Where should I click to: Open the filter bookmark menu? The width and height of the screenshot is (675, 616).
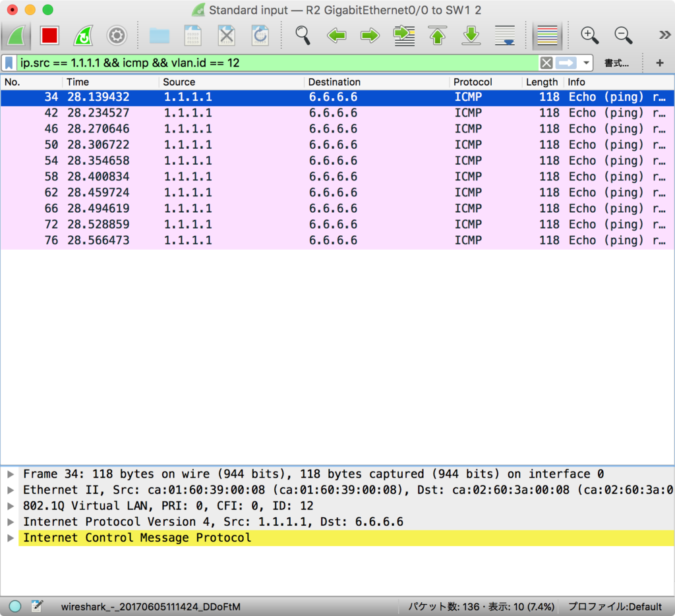click(9, 63)
